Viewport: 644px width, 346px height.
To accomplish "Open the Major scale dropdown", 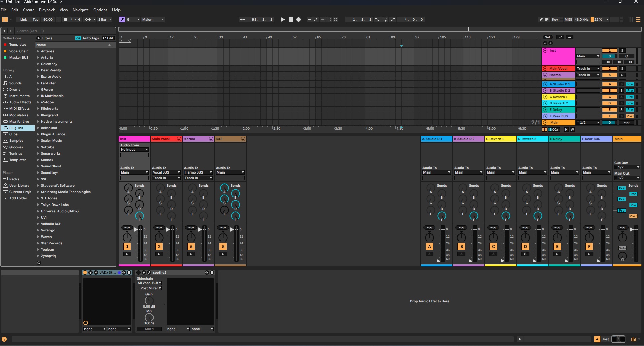I will (x=153, y=20).
